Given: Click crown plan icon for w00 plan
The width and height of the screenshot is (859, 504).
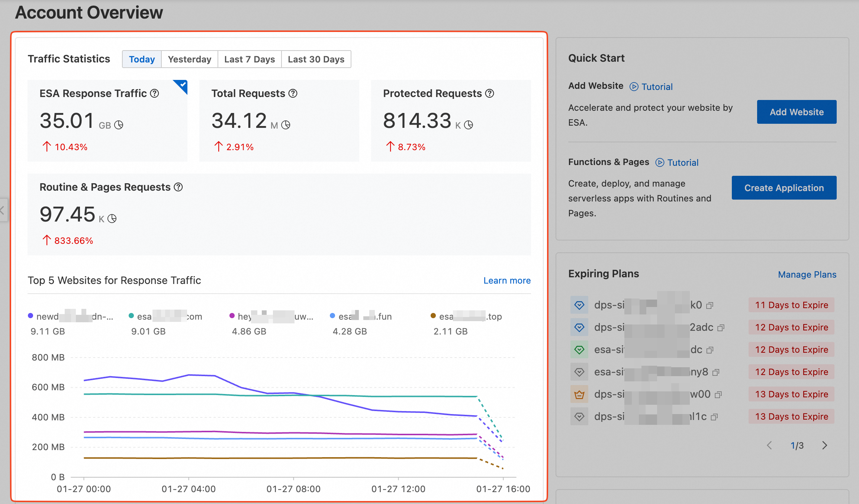Looking at the screenshot, I should [x=579, y=394].
